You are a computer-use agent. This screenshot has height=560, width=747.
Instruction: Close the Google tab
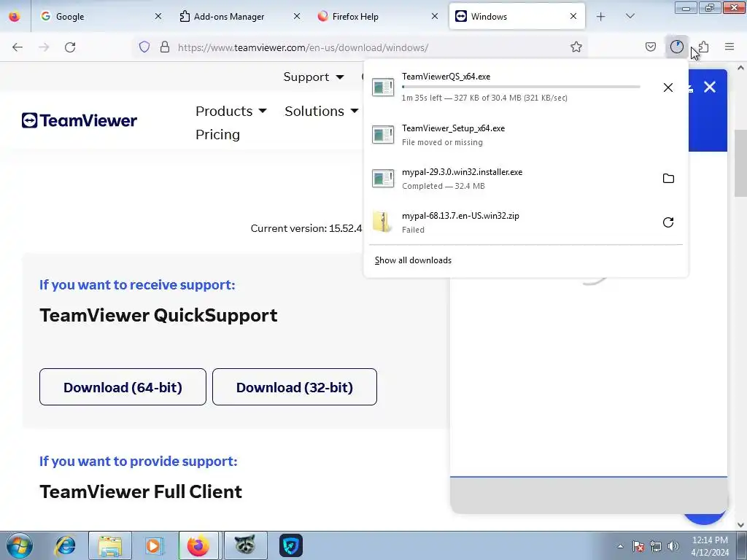pyautogui.click(x=158, y=16)
